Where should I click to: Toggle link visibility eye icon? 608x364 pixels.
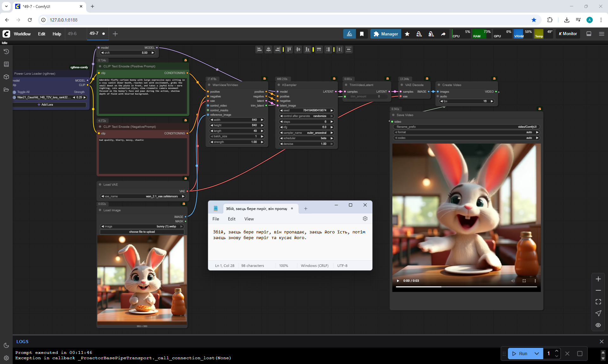598,325
